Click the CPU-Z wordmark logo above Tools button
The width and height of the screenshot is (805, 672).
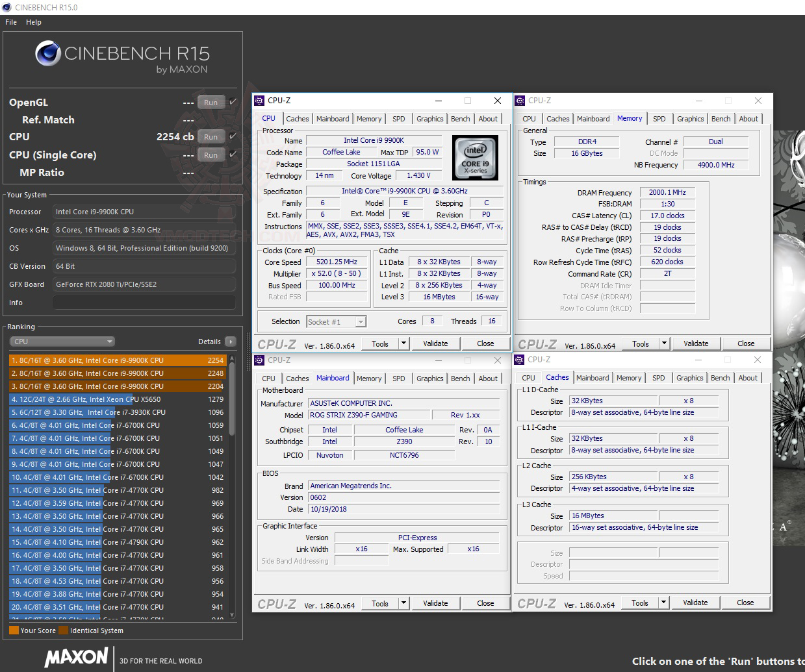pos(277,343)
